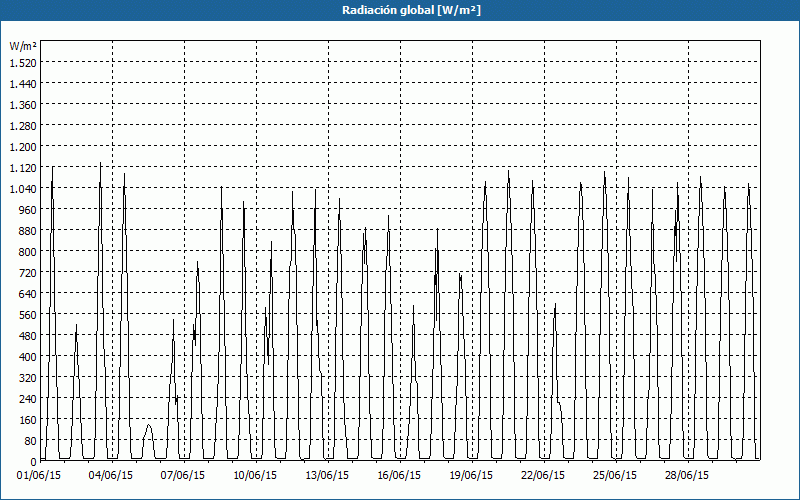Click the 28/06/15 date label
Viewport: 800px width, 500px height.
pos(687,476)
